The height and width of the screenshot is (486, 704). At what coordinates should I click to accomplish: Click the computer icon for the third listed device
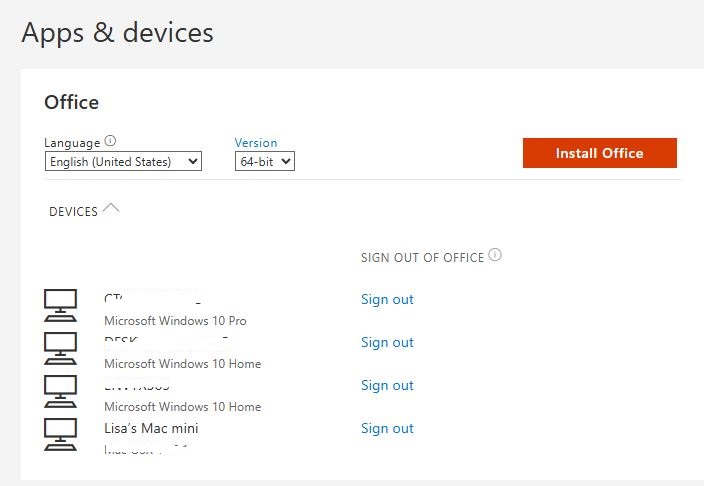tap(61, 390)
